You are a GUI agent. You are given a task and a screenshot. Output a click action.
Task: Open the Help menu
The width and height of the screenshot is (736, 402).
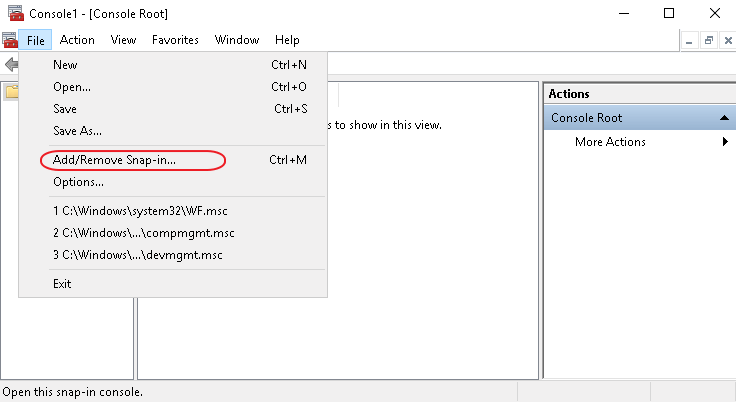[x=287, y=40]
